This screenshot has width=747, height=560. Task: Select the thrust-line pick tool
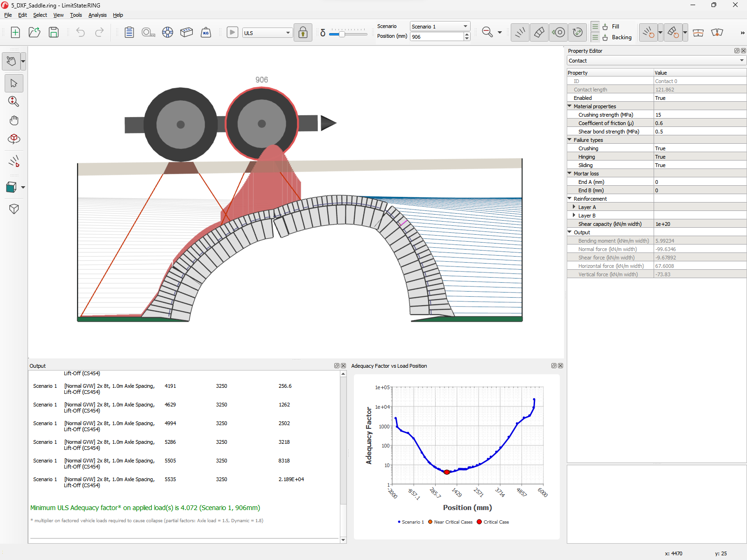point(14,161)
